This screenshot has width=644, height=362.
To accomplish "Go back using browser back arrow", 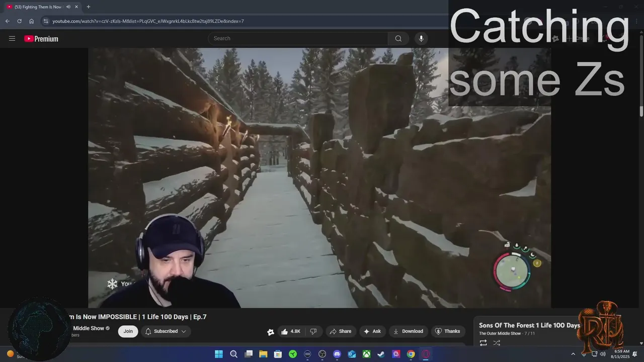I will 8,21.
